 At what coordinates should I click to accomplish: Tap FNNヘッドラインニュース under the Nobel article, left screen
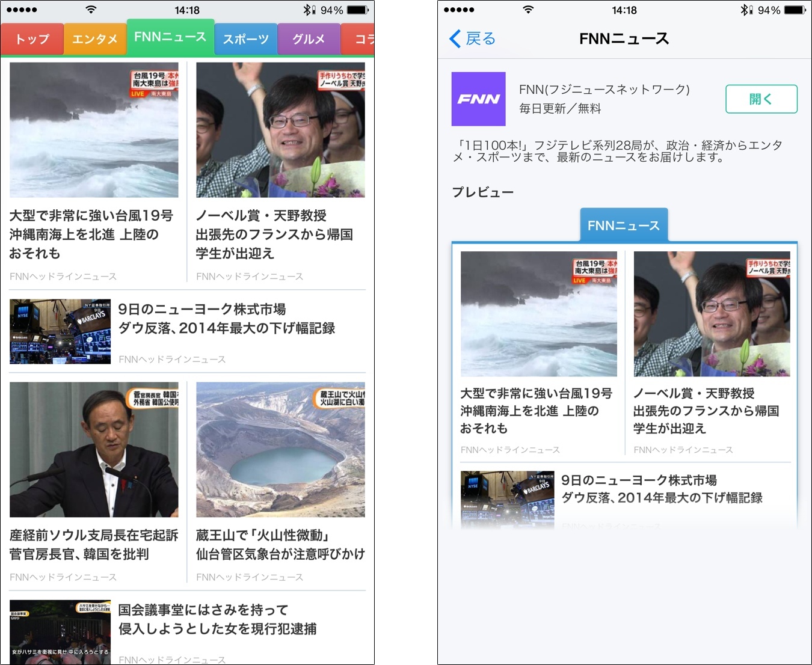coord(250,277)
